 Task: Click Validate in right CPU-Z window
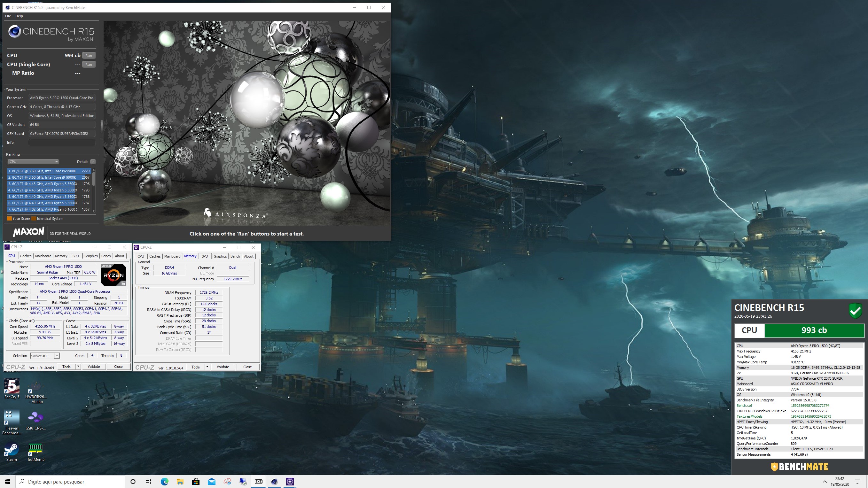(223, 367)
